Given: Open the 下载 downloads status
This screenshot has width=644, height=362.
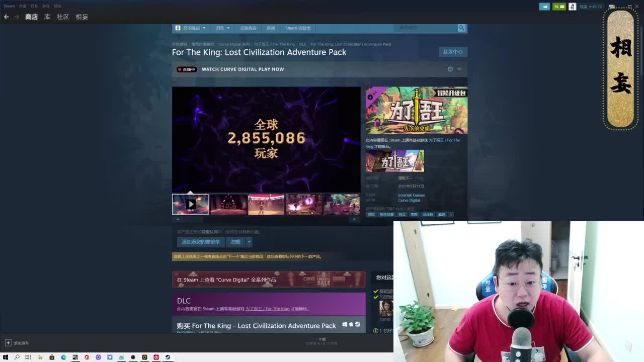Looking at the screenshot, I should [x=322, y=341].
